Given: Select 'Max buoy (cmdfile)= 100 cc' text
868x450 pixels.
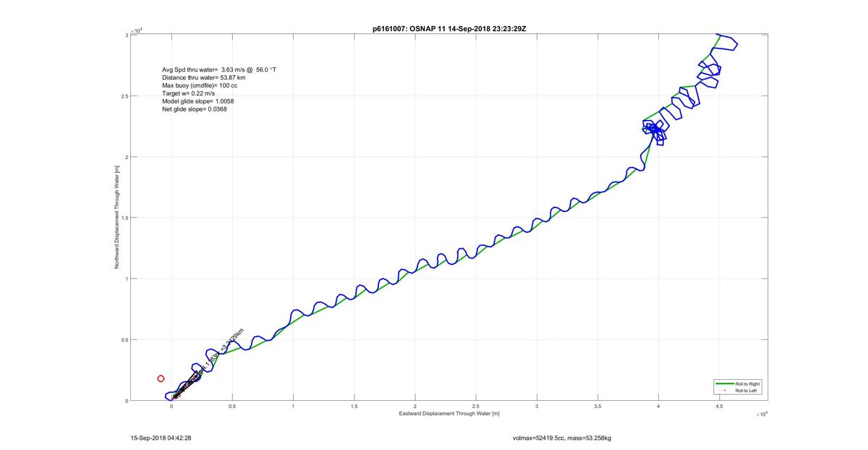Looking at the screenshot, I should tap(199, 85).
